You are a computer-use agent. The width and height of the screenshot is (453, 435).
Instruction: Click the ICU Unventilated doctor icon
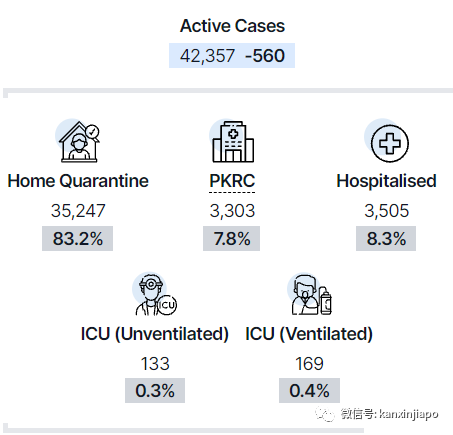coord(155,294)
